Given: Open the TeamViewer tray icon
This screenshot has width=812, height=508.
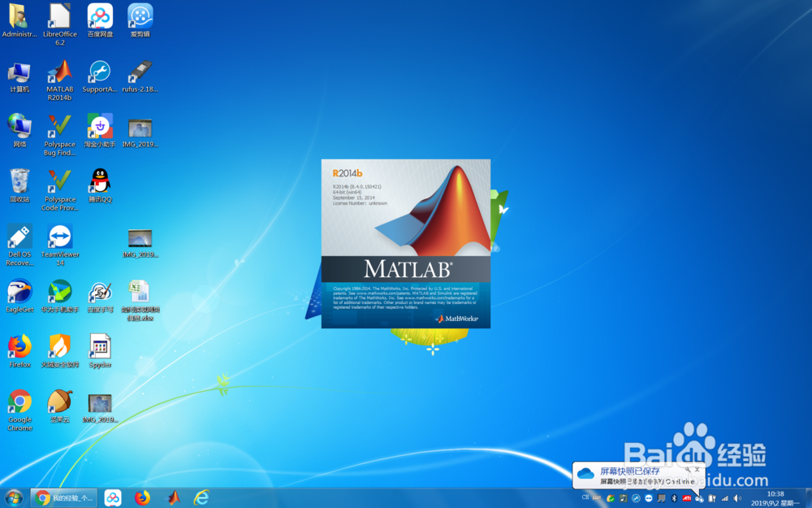Looking at the screenshot, I should point(648,498).
